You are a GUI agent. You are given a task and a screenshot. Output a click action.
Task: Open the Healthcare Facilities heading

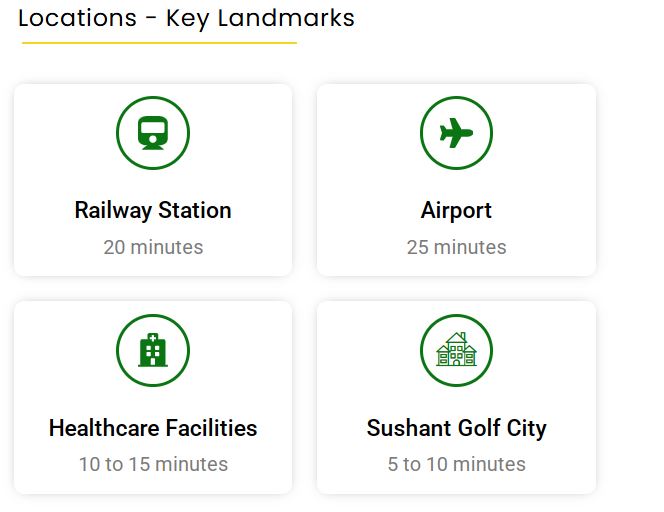coord(153,428)
